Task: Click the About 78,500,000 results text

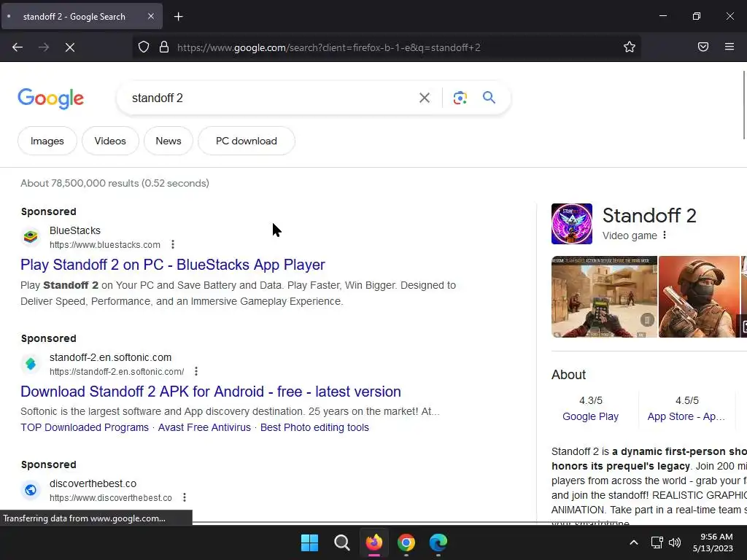Action: point(115,183)
